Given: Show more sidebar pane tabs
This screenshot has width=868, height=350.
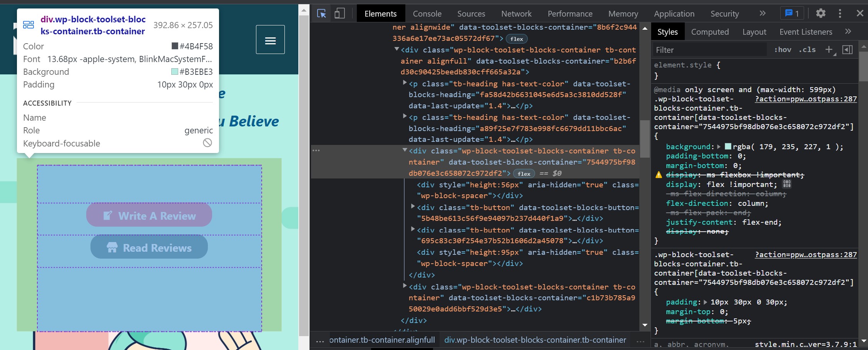Looking at the screenshot, I should click(x=848, y=32).
